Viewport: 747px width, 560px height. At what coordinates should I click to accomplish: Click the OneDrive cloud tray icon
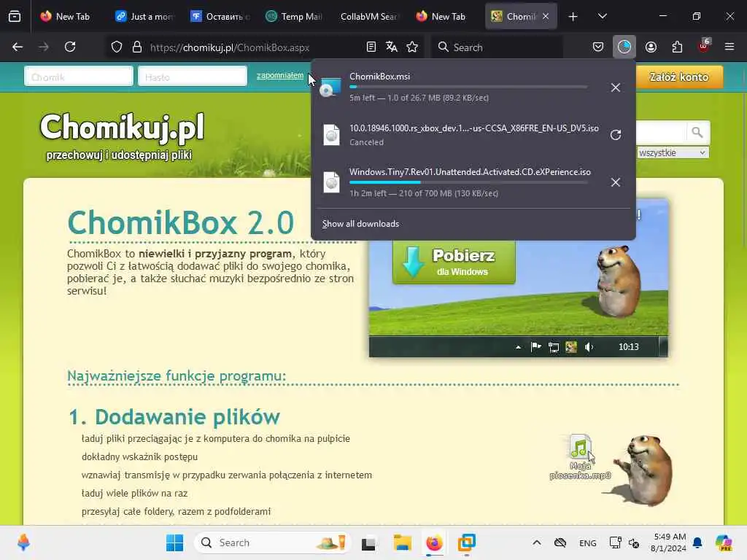560,542
